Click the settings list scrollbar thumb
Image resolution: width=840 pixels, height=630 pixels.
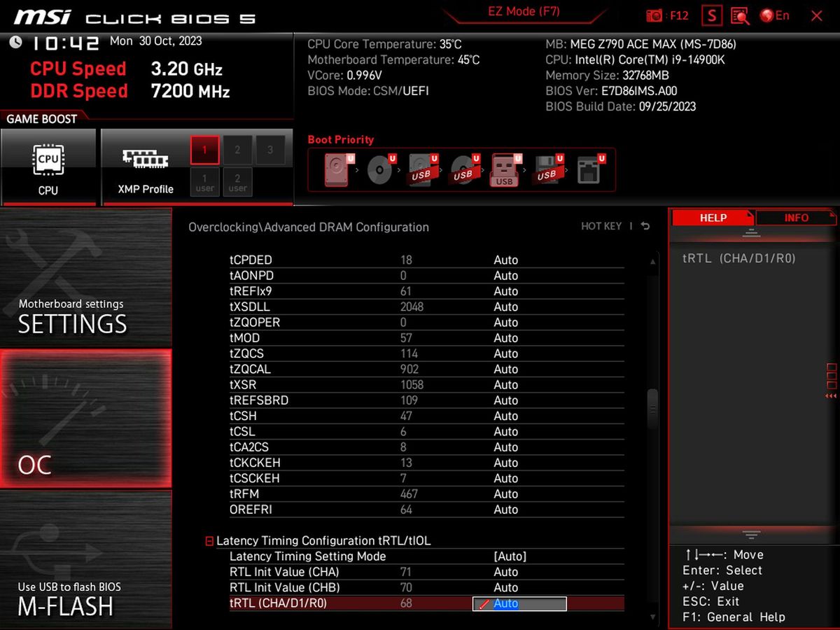pyautogui.click(x=653, y=409)
